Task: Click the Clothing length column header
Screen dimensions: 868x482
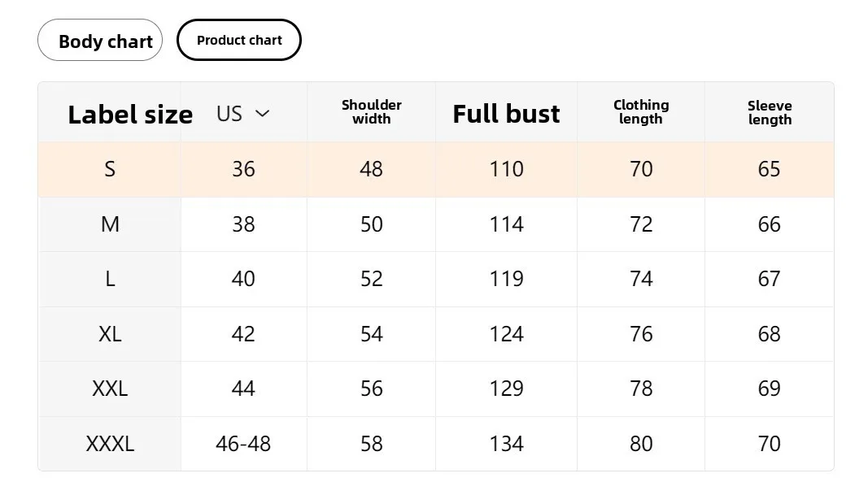Action: pyautogui.click(x=641, y=112)
